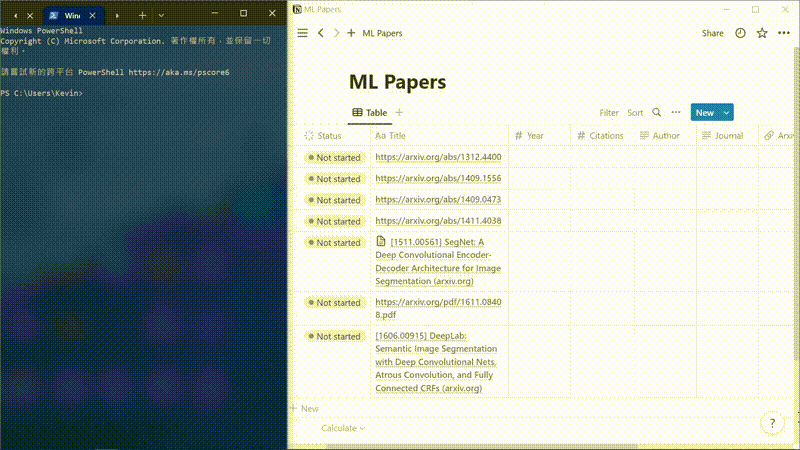Open arxiv.org/abs/1409.1556 row title
The height and width of the screenshot is (450, 800).
coord(438,179)
